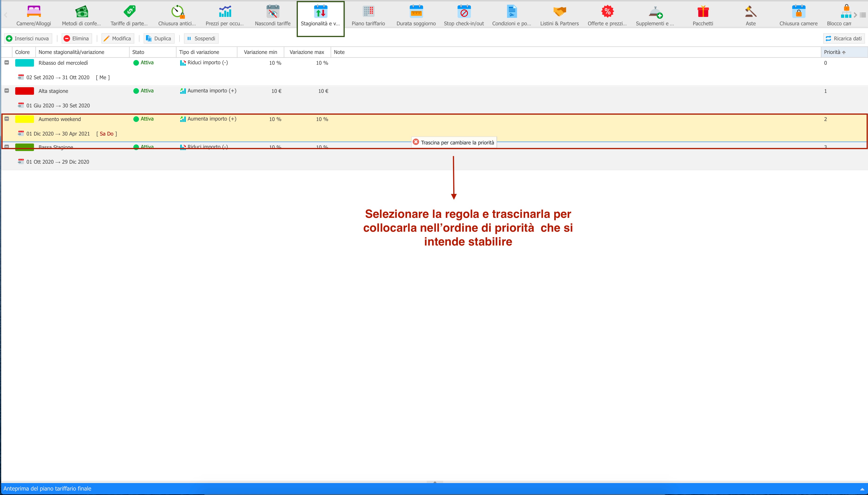Select the Nascondi tariffe eye icon
This screenshot has width=868, height=495.
pos(273,11)
